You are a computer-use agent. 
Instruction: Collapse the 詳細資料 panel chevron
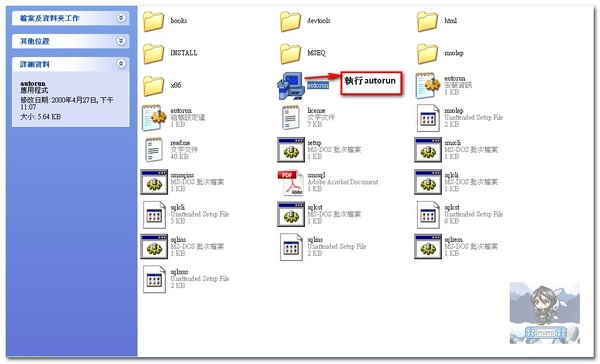point(121,64)
